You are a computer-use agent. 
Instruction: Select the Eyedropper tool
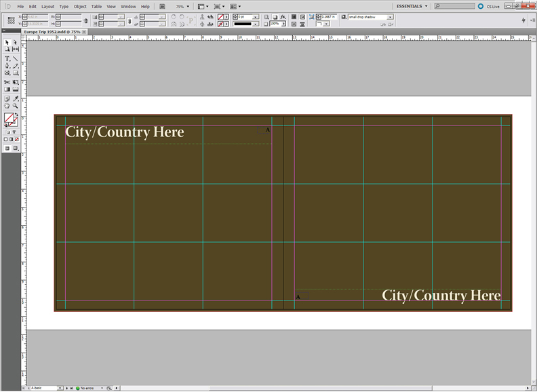pyautogui.click(x=15, y=98)
